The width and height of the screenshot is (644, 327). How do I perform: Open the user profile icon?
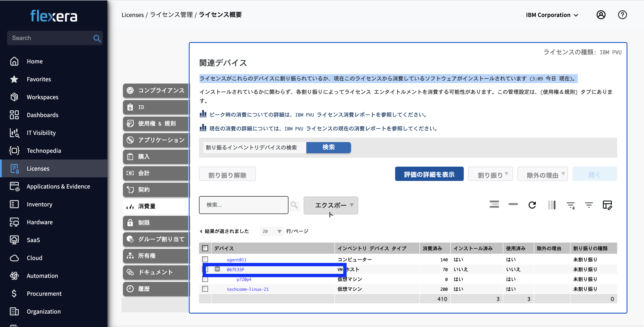tap(601, 15)
